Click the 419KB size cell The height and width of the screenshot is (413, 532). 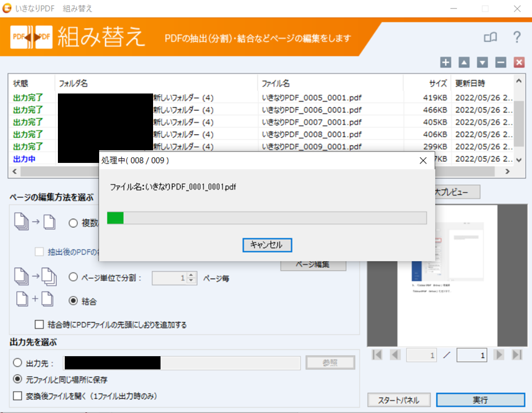[435, 98]
